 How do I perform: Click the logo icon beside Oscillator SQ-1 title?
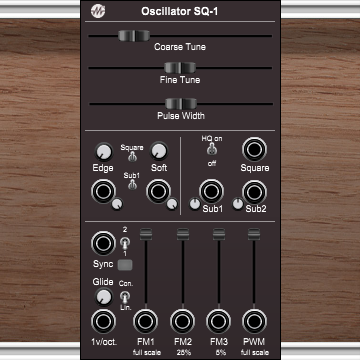point(98,11)
